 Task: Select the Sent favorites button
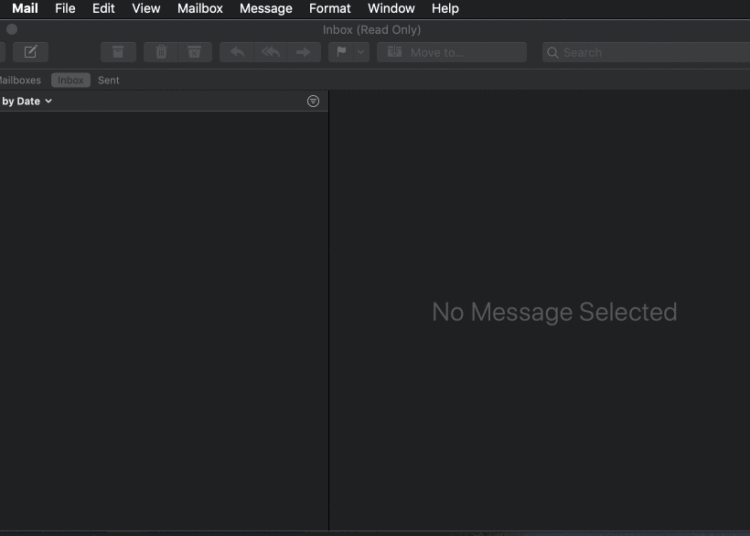[x=108, y=80]
